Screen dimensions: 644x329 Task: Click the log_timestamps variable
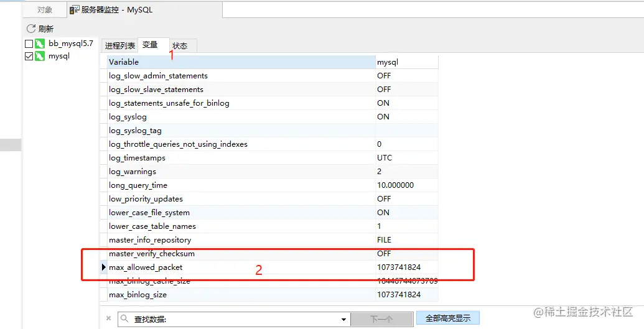(x=137, y=158)
